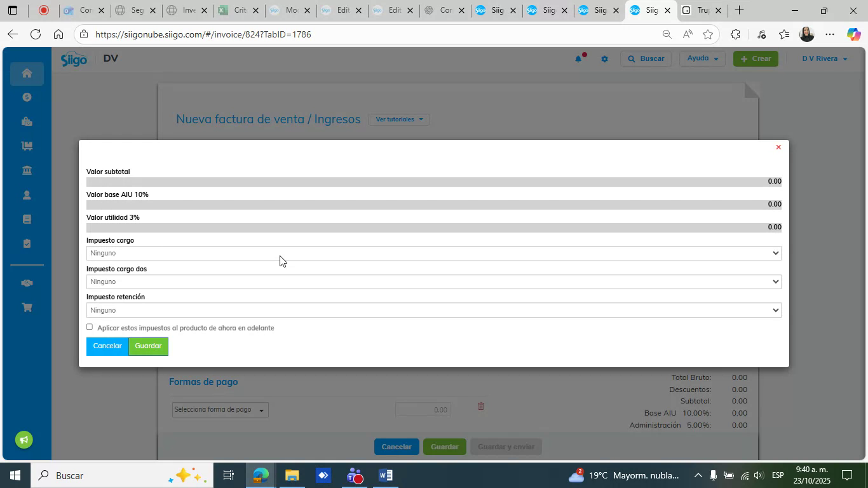
Task: Open the shopping cart sidebar icon
Action: pyautogui.click(x=27, y=308)
